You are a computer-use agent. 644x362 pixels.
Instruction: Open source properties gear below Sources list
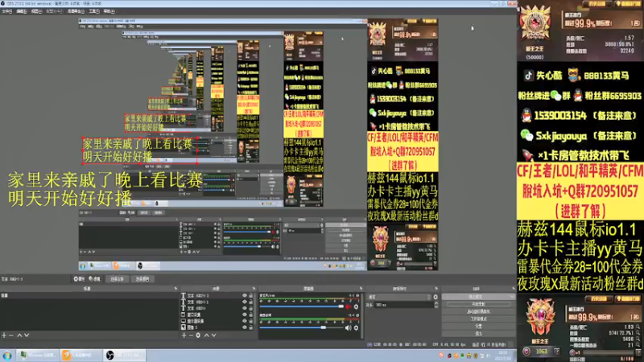pyautogui.click(x=198, y=335)
